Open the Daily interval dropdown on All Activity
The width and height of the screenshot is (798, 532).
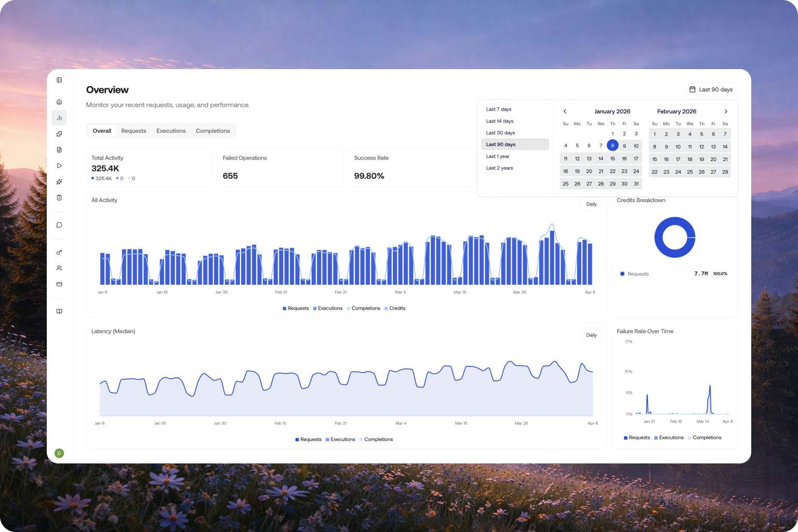(x=591, y=204)
